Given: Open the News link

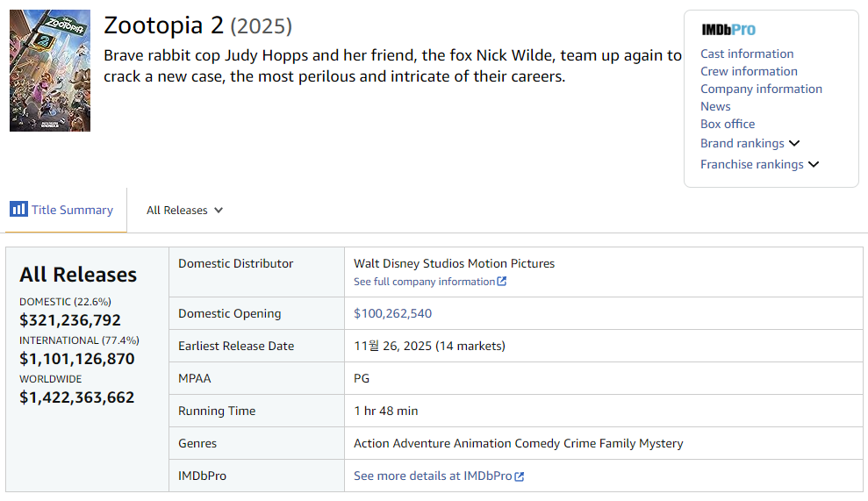Looking at the screenshot, I should pos(715,106).
